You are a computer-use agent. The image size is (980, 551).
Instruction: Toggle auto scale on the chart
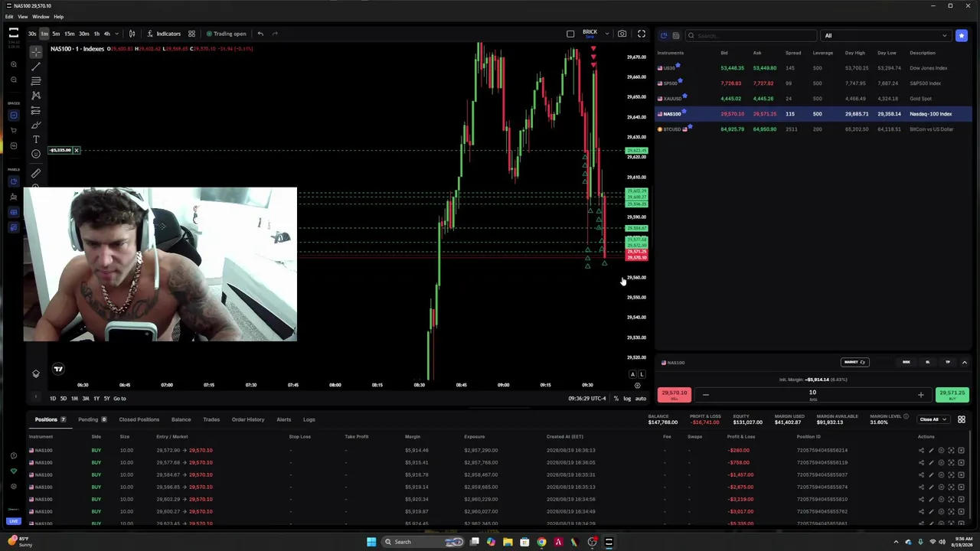coord(641,399)
